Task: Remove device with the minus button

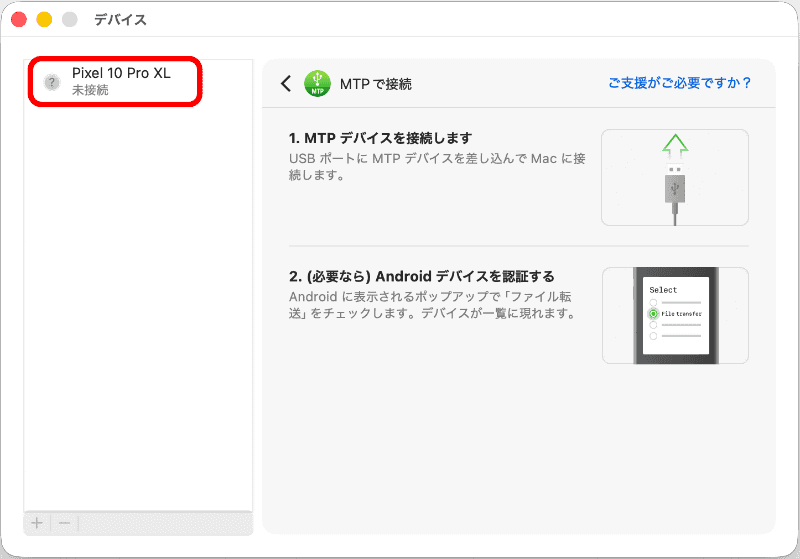Action: 64,523
